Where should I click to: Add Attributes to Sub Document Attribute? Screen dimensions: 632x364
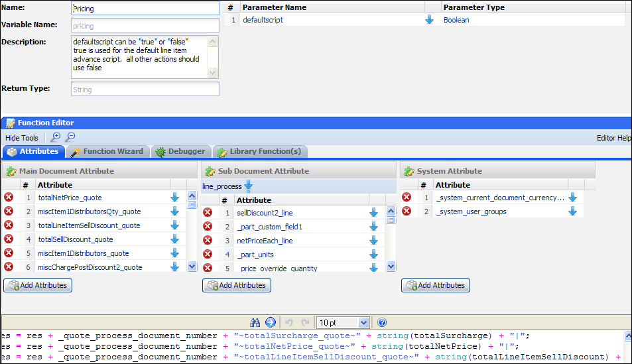(237, 285)
